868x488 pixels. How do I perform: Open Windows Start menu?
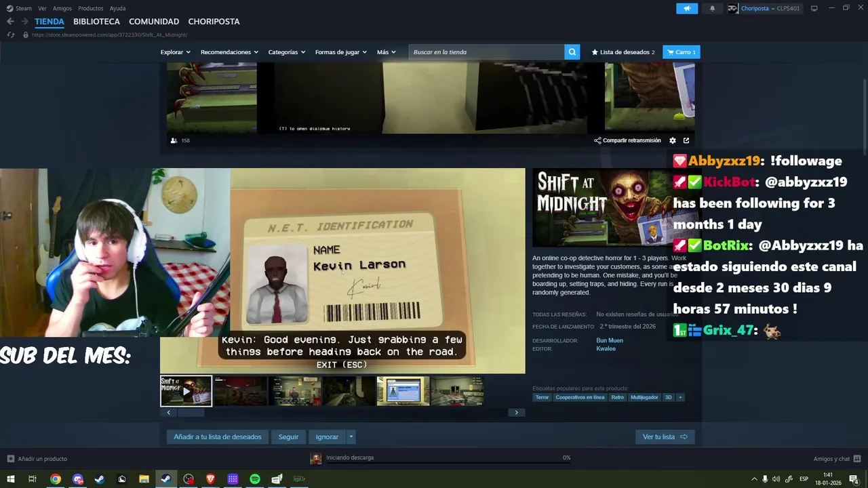[10, 479]
